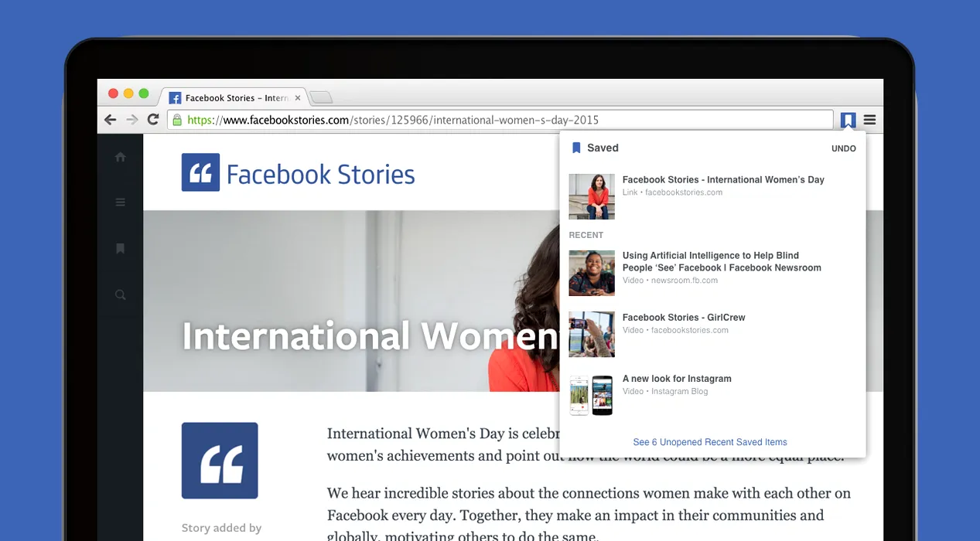Click the home icon in the left sidebar
The height and width of the screenshot is (541, 980).
point(120,157)
